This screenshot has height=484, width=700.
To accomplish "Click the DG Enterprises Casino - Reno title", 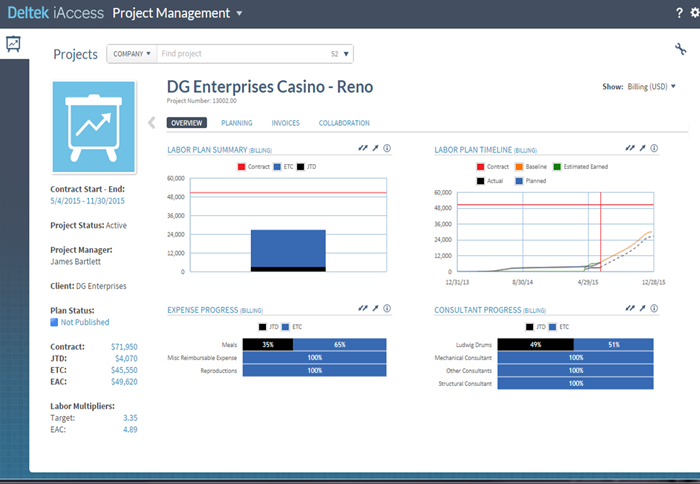I will click(270, 87).
